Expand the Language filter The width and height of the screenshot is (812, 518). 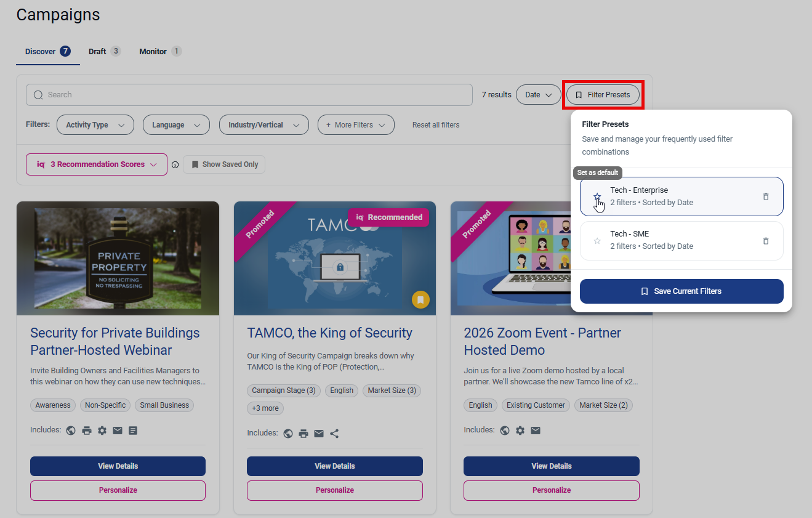coord(177,125)
